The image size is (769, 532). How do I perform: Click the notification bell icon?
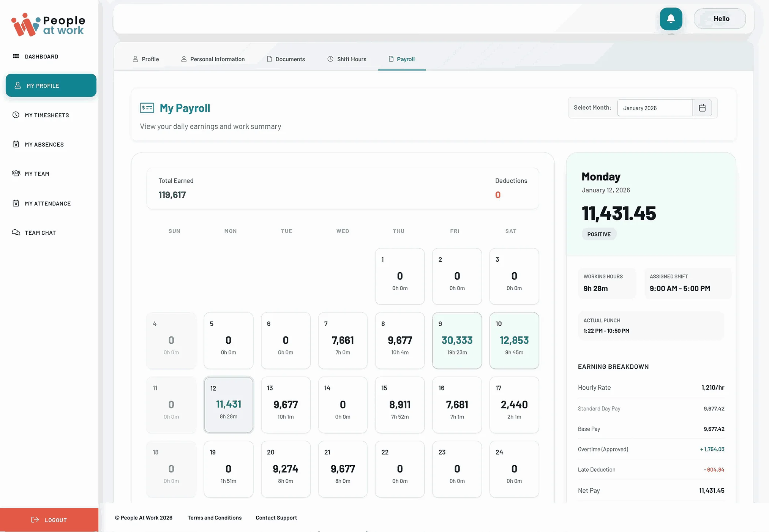tap(671, 19)
